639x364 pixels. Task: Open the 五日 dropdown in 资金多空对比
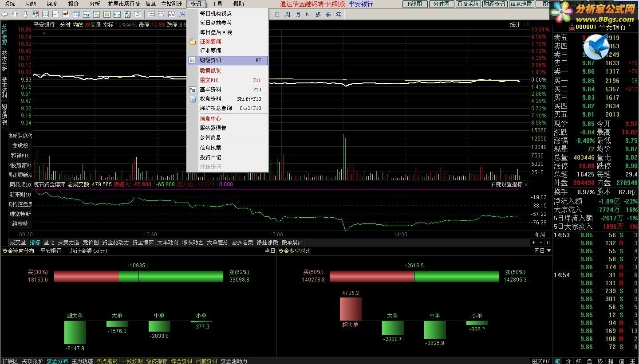(542, 251)
